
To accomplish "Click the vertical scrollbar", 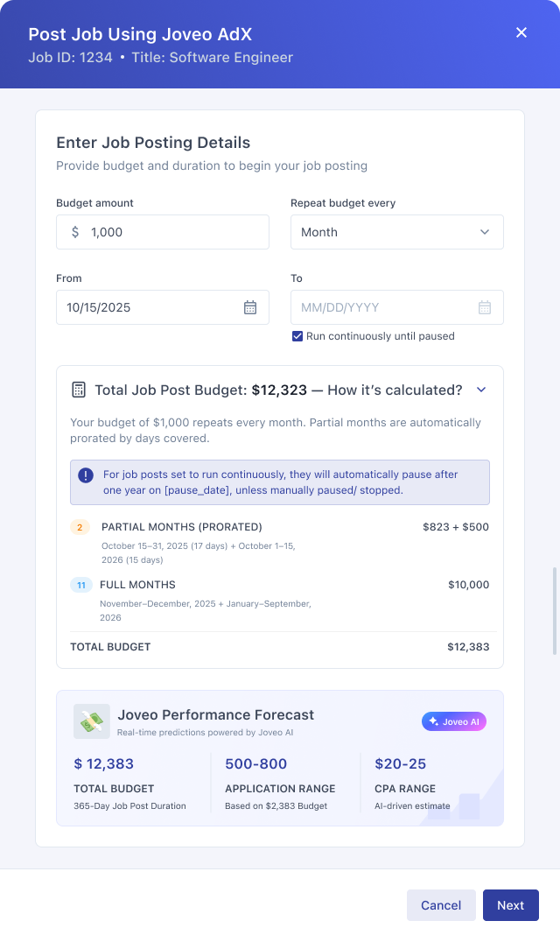I will (553, 611).
